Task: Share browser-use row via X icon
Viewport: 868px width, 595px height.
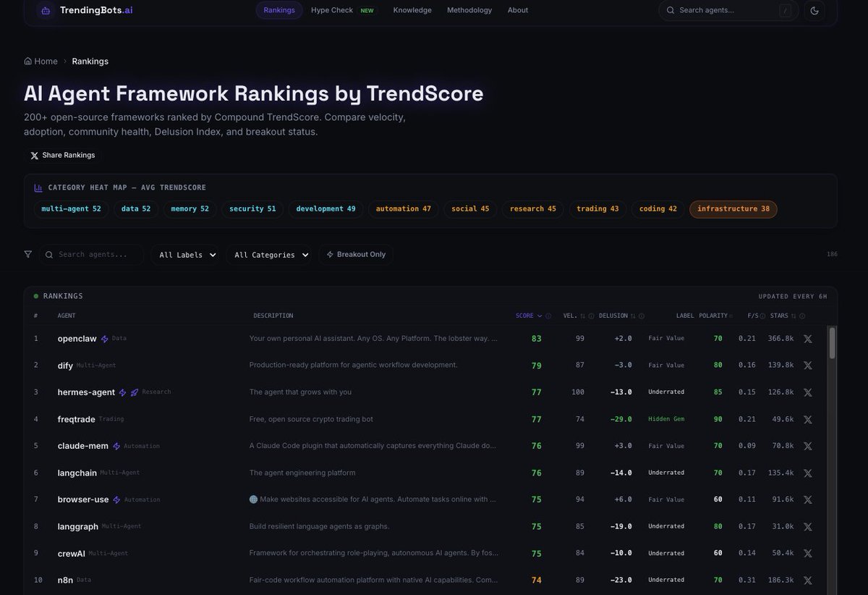Action: click(808, 499)
